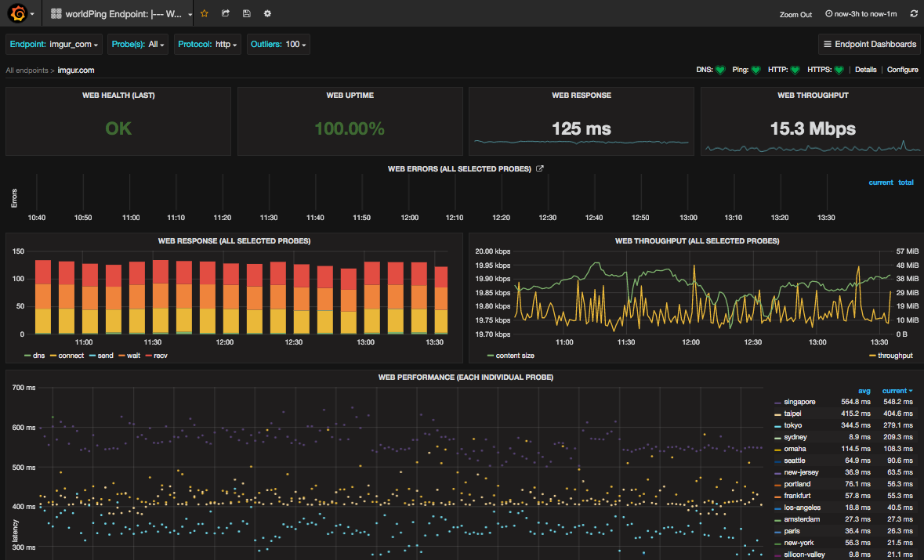Screen dimensions: 924x560
Task: Refresh the dashboard with the refresh icon
Action: (x=913, y=14)
